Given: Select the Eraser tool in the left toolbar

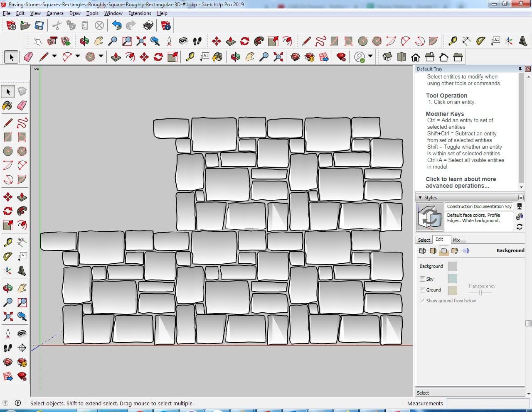Looking at the screenshot, I should 22,105.
